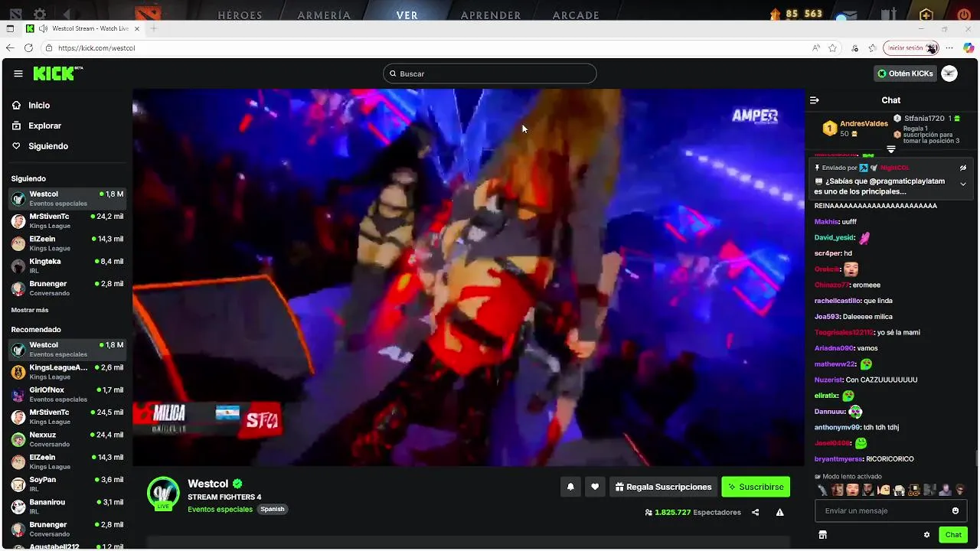Click Regala Suscripciones button

point(663,487)
